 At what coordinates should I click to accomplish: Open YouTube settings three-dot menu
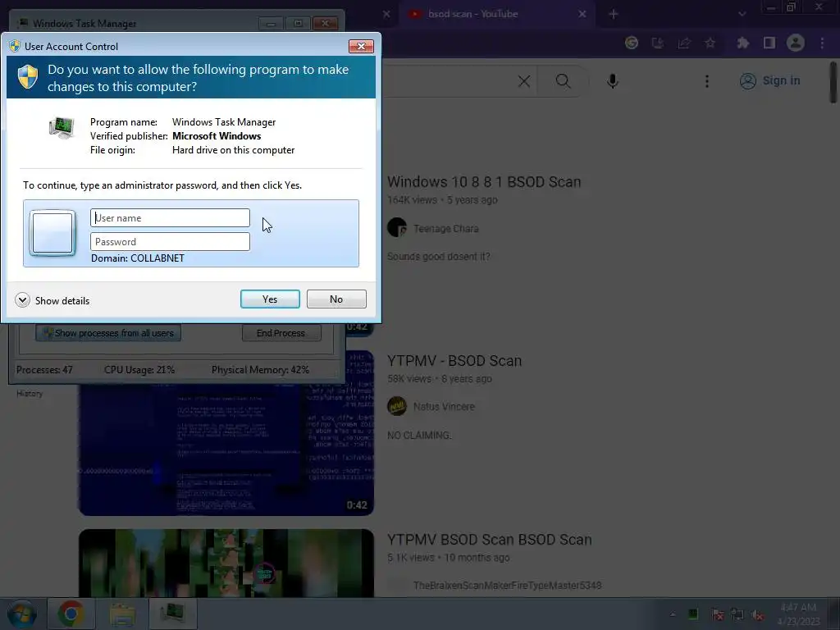coord(707,81)
